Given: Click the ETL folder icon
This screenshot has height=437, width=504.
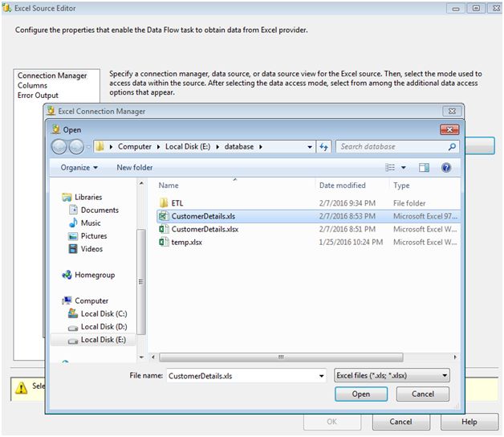Looking at the screenshot, I should [x=164, y=202].
